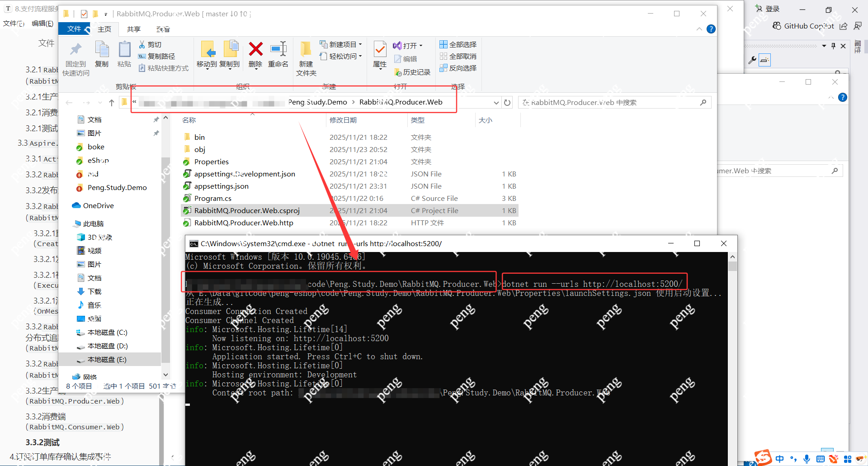Click the 剪切 scissors button
Image resolution: width=868 pixels, height=466 pixels.
150,44
